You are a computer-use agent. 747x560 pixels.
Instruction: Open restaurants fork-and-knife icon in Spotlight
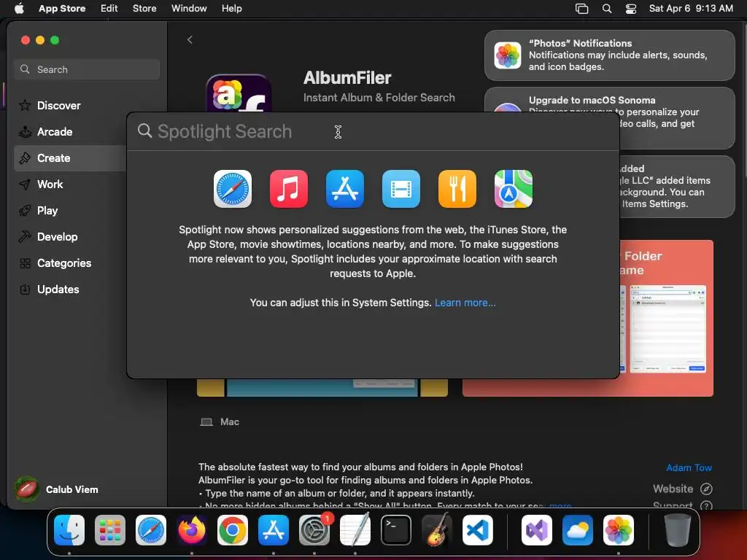[x=457, y=189]
